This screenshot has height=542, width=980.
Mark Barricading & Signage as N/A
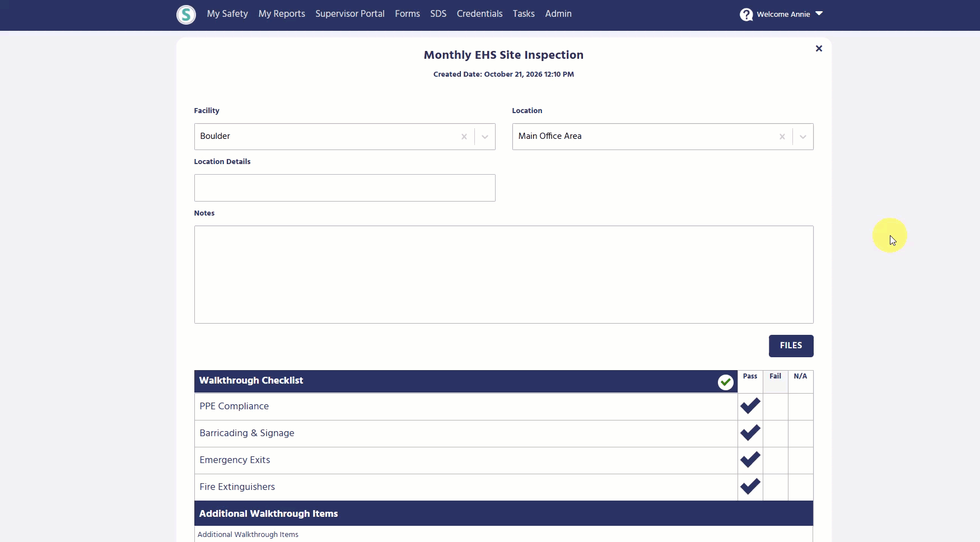pyautogui.click(x=800, y=433)
